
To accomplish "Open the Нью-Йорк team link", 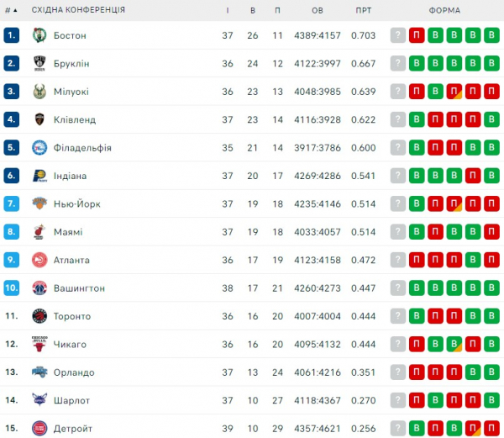I will click(x=77, y=203).
